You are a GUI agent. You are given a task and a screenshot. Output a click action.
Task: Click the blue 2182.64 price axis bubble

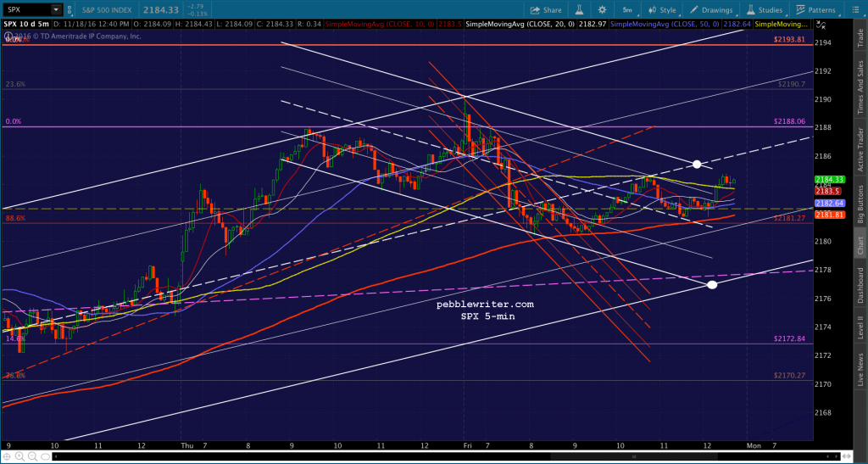[x=829, y=204]
